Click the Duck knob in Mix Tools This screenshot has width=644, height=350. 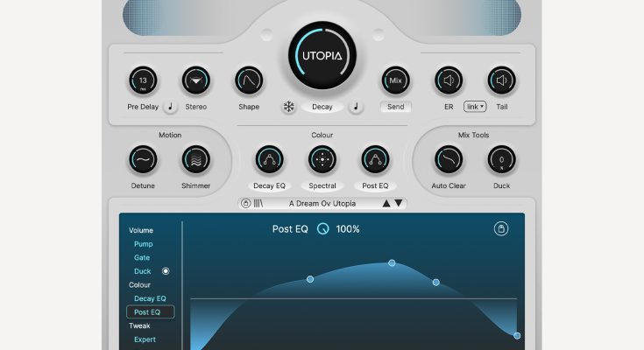coord(501,159)
